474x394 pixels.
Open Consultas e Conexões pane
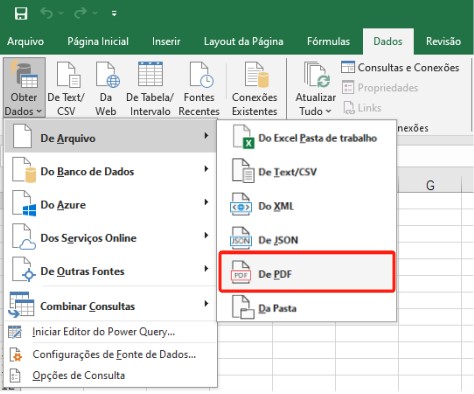tap(400, 67)
